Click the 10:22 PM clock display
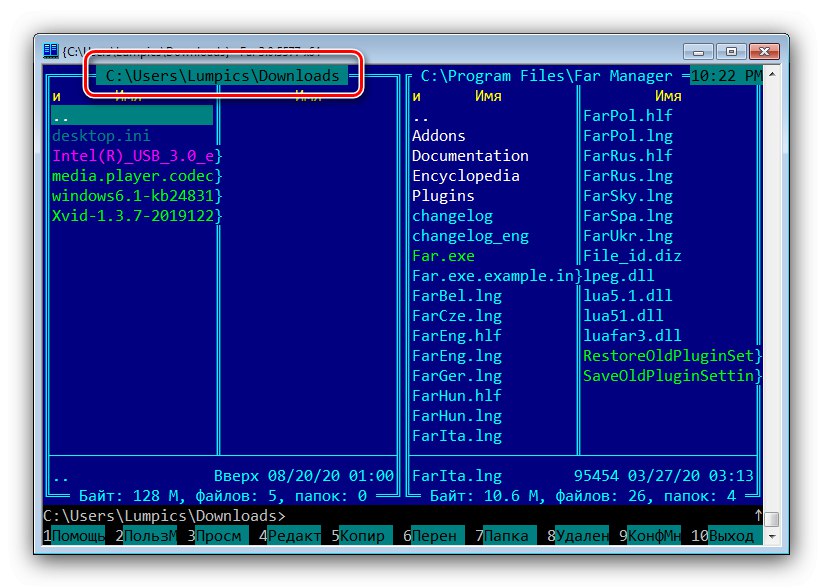 point(726,75)
